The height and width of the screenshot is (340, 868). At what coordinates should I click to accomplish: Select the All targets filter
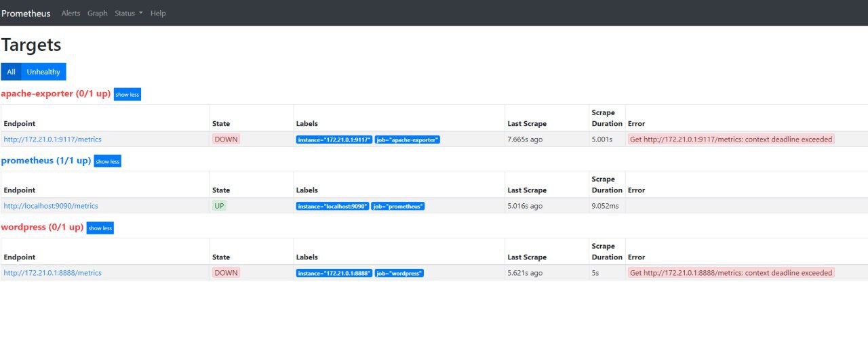coord(11,72)
